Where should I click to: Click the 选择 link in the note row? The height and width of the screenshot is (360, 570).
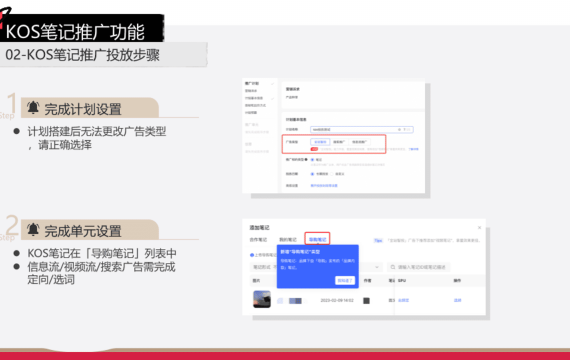click(457, 300)
